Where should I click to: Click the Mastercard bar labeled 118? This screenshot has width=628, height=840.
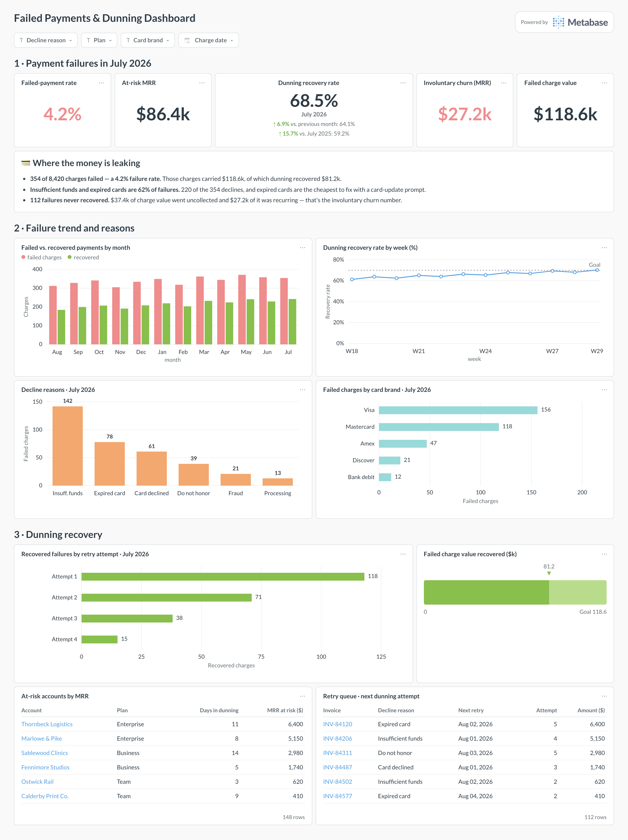[439, 427]
